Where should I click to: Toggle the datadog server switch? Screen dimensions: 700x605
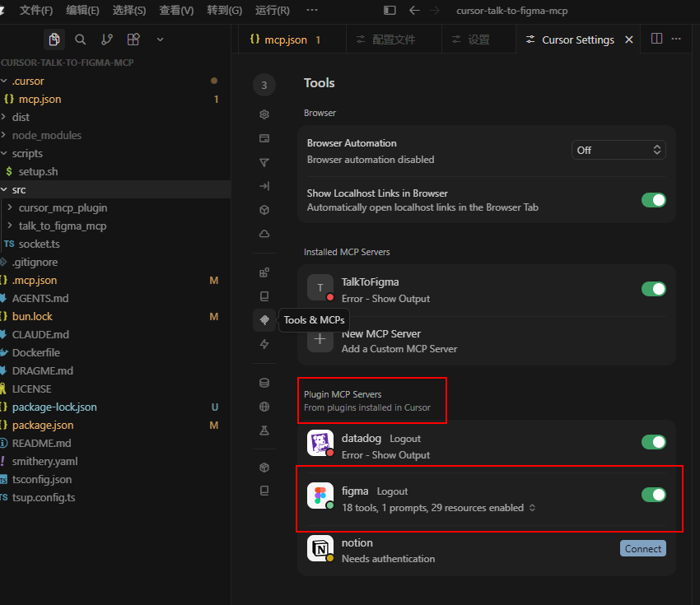[654, 442]
